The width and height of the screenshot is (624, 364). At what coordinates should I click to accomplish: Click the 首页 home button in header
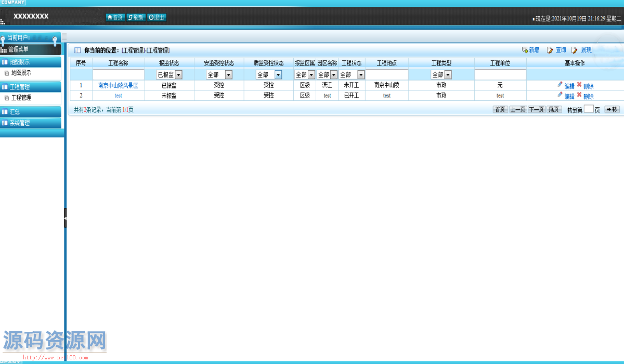(115, 17)
